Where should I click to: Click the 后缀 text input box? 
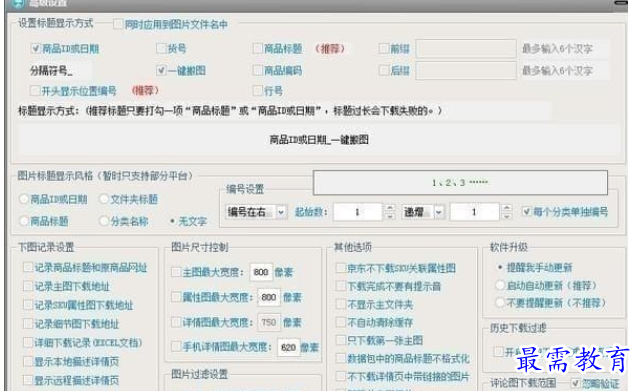(x=466, y=71)
